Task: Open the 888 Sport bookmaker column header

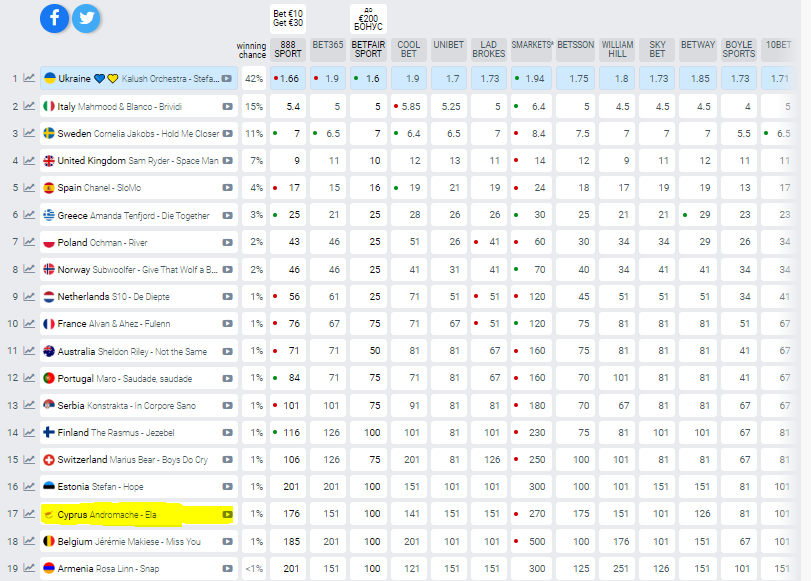Action: [x=288, y=50]
